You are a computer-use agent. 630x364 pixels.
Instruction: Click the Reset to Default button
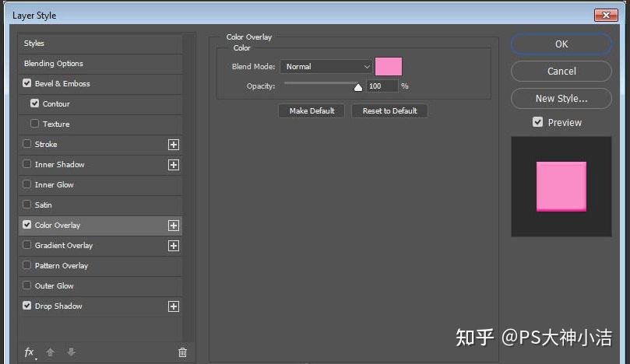pos(389,110)
